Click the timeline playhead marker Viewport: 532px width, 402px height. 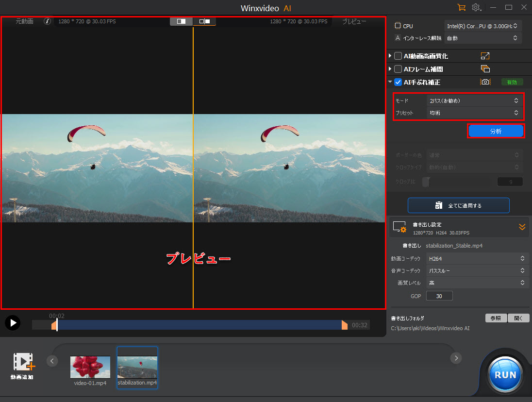[x=57, y=324]
